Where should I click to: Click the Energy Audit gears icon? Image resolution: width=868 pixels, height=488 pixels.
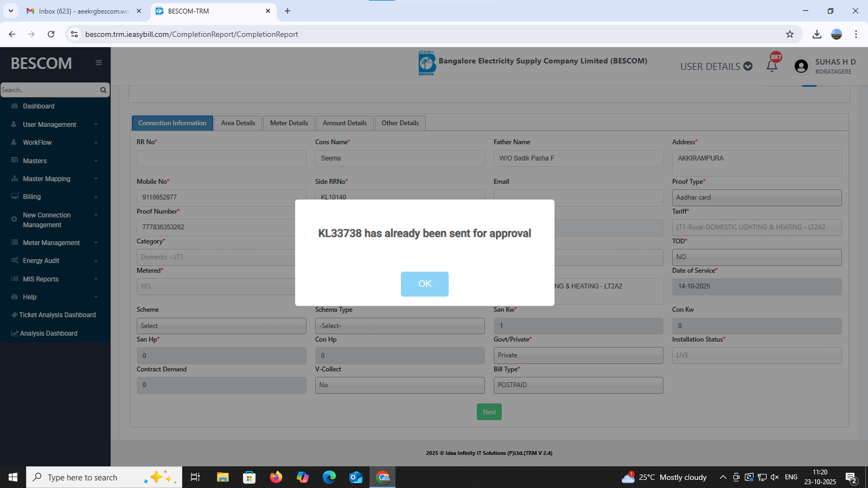pos(15,260)
